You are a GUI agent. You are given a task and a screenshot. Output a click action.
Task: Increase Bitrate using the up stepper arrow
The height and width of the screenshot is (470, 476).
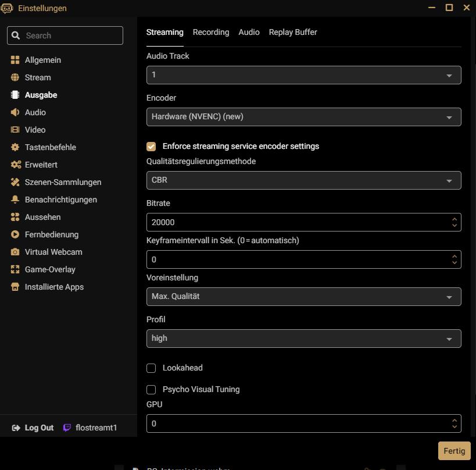click(454, 219)
